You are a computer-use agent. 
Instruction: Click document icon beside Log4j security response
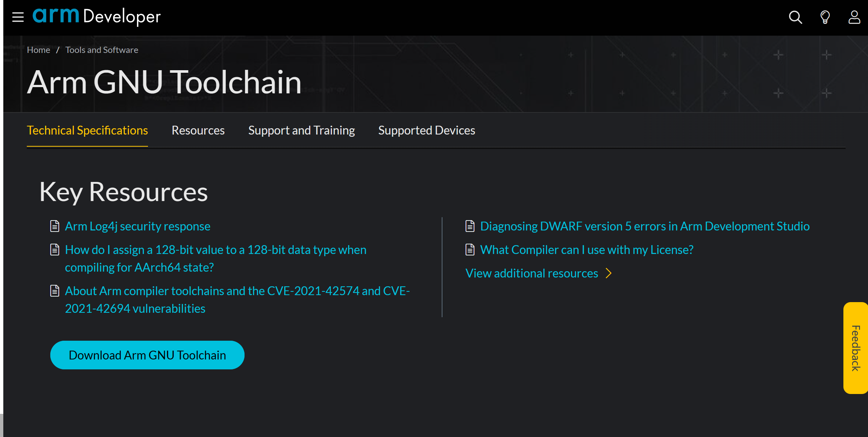click(55, 226)
